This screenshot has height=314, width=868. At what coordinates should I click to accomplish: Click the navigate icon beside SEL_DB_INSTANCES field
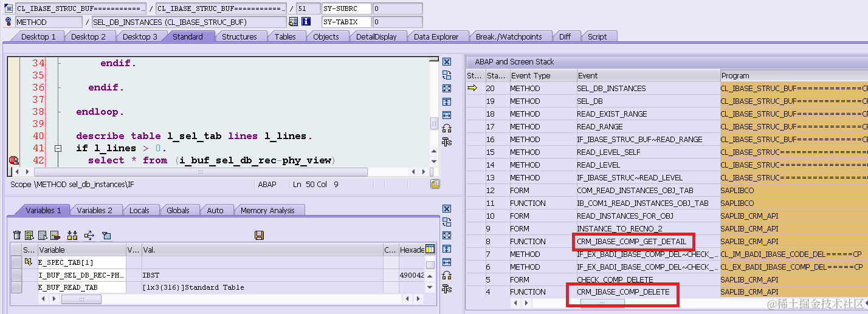pos(294,22)
